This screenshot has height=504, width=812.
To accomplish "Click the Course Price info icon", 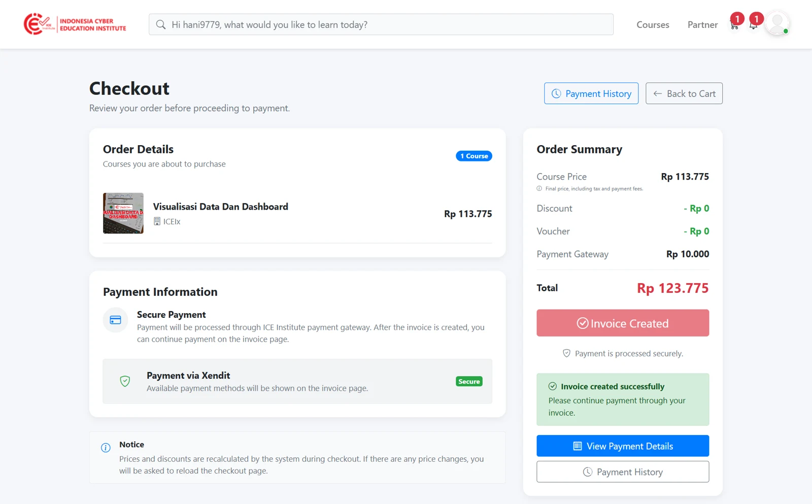I will tap(539, 188).
